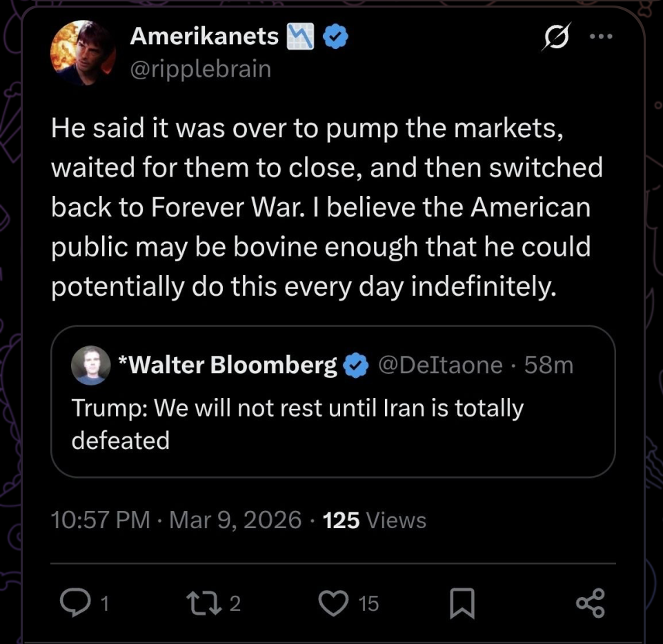The width and height of the screenshot is (663, 644).
Task: Click the 10:57 PM Mar 9, 2026 timestamp
Action: [x=176, y=520]
